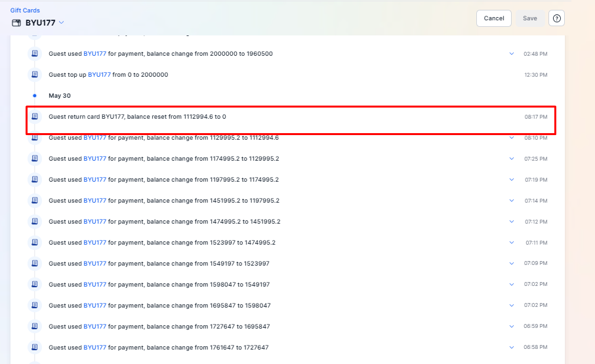
Task: Click log icon for 1761647 to 1727647 payment
Action: (35, 348)
